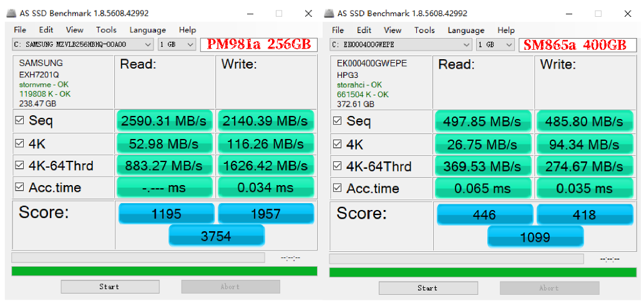Click the 661504 K - OK alignment text
The image size is (644, 306).
click(363, 94)
